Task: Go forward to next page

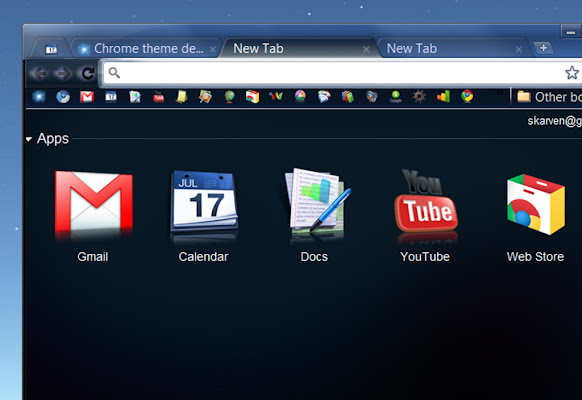Action: tap(63, 73)
